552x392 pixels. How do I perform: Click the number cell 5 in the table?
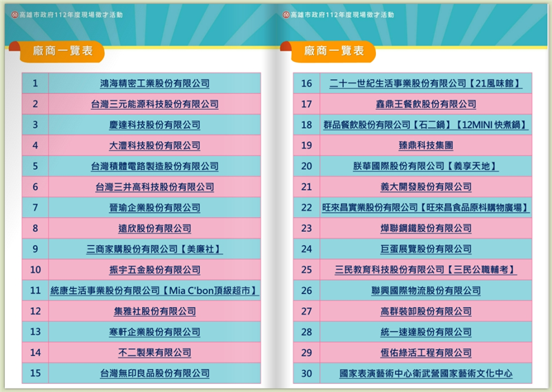point(35,166)
